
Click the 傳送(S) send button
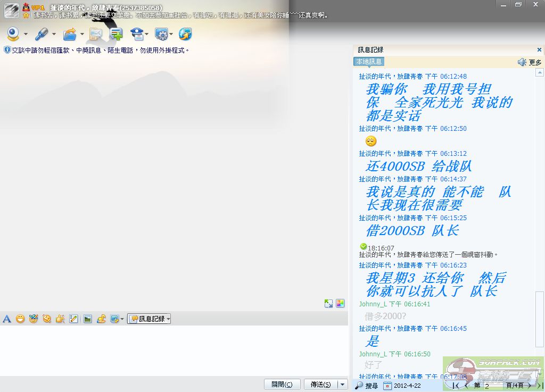tap(320, 385)
